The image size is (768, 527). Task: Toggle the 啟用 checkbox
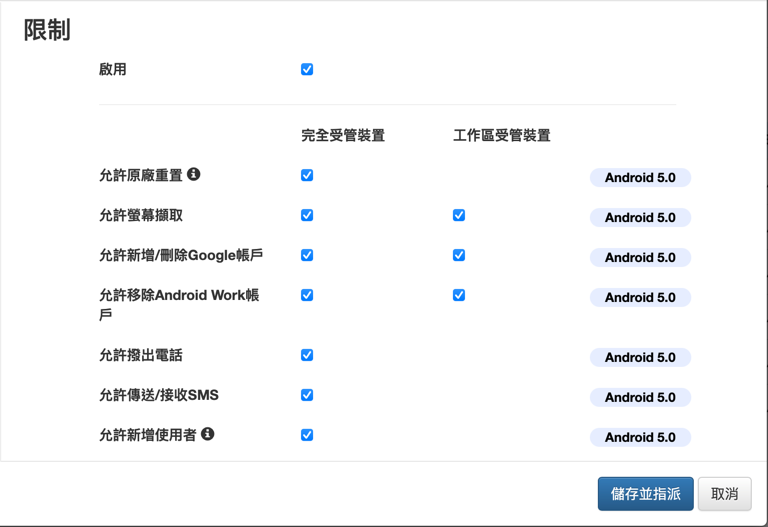coord(307,70)
